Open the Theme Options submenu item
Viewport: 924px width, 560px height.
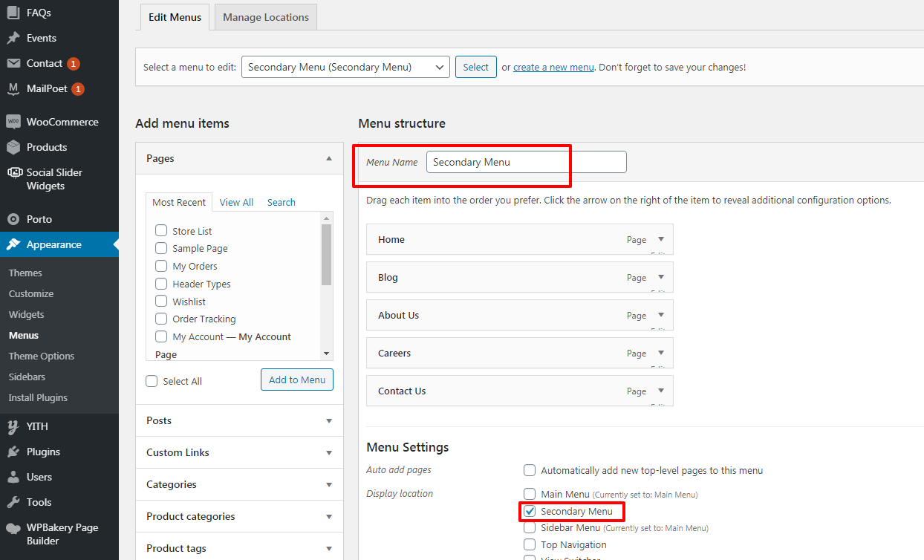(x=42, y=356)
